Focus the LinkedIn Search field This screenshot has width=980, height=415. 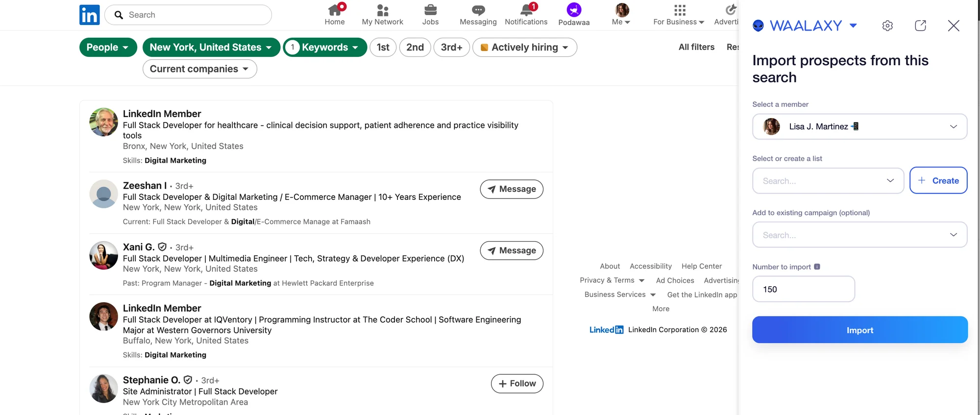tap(188, 15)
